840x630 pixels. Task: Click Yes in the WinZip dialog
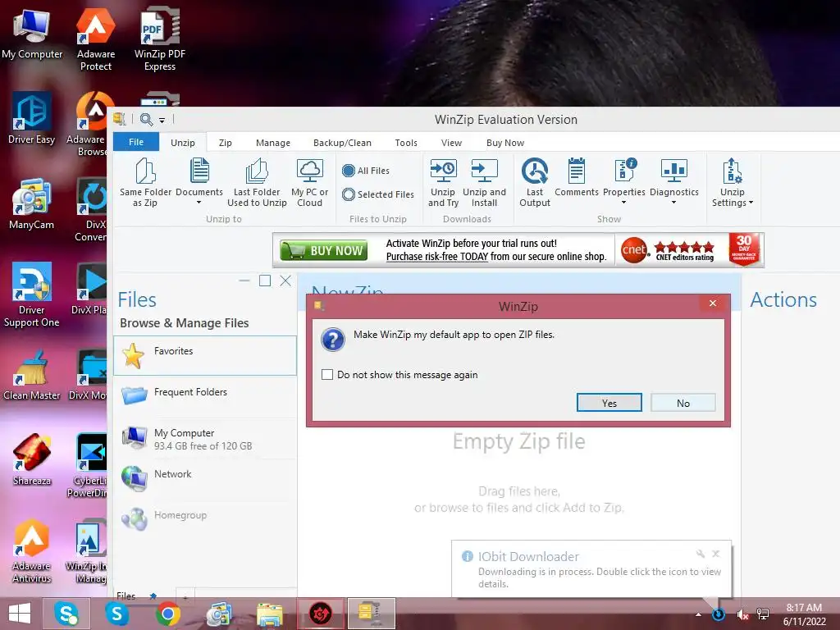tap(609, 403)
